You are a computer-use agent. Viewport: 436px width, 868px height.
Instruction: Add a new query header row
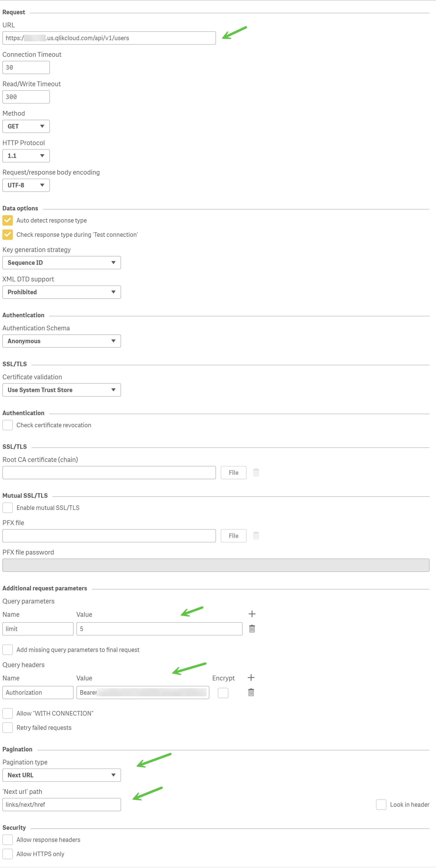251,678
